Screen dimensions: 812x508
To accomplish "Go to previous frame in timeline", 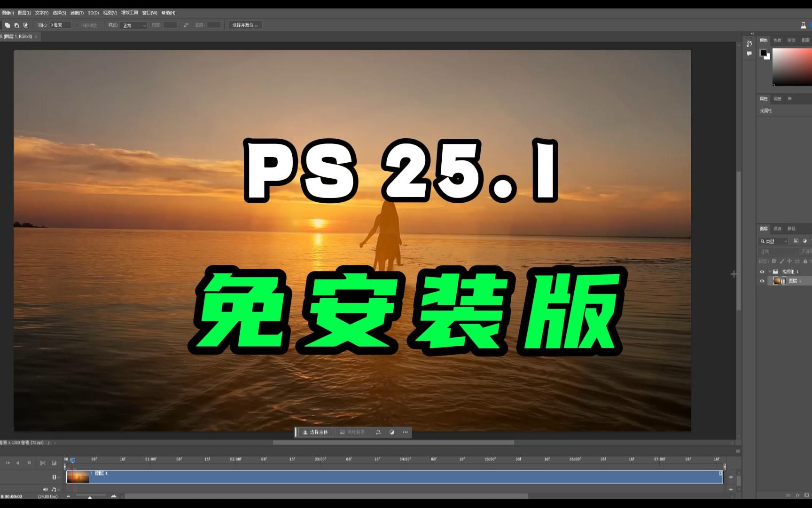I will point(18,463).
